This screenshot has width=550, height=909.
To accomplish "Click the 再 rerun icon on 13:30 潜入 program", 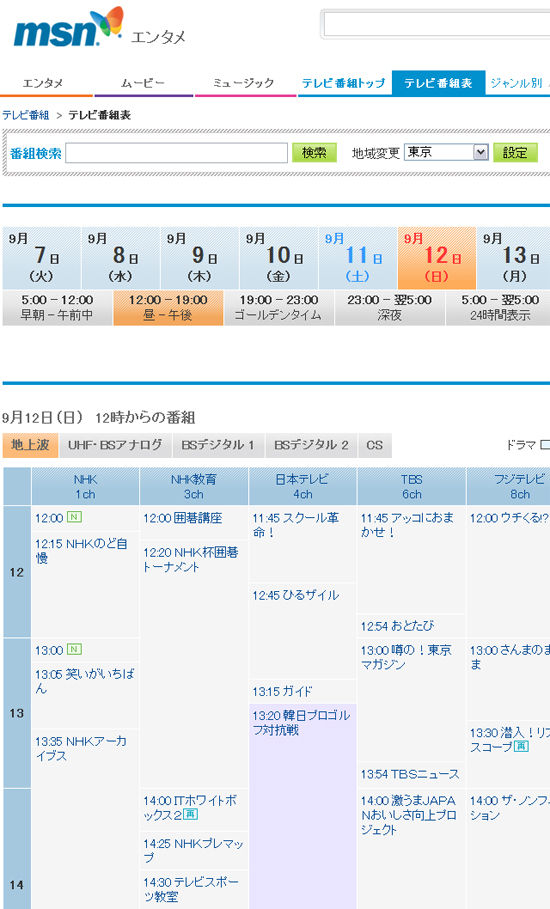I will pos(521,747).
